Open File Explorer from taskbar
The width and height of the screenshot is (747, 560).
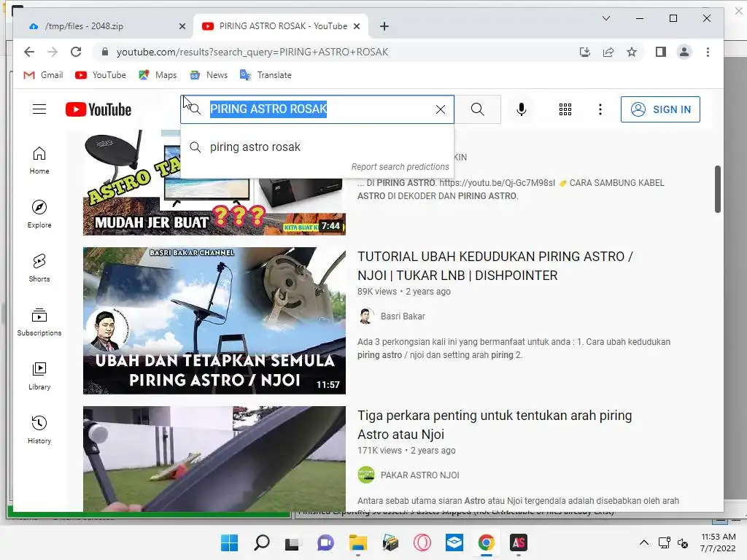(357, 542)
